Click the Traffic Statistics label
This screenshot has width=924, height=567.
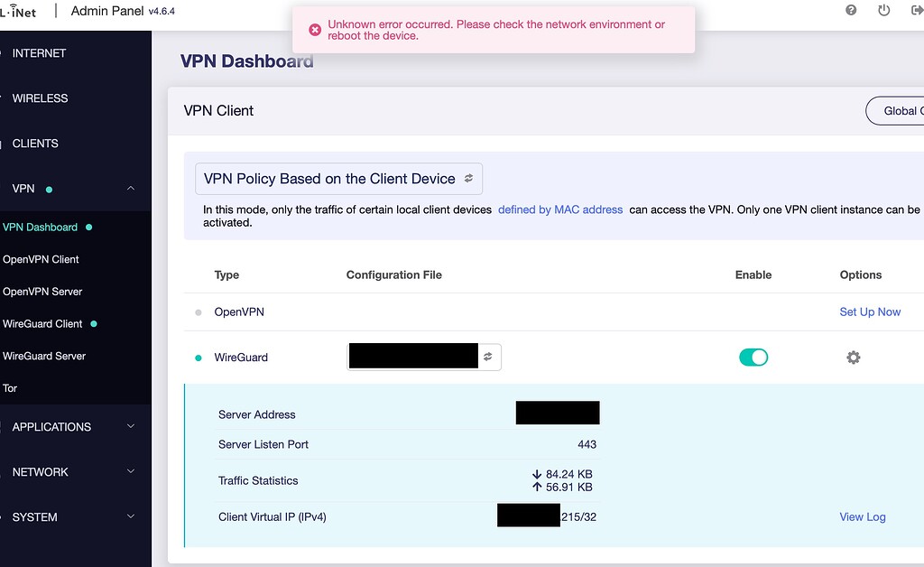click(x=258, y=480)
